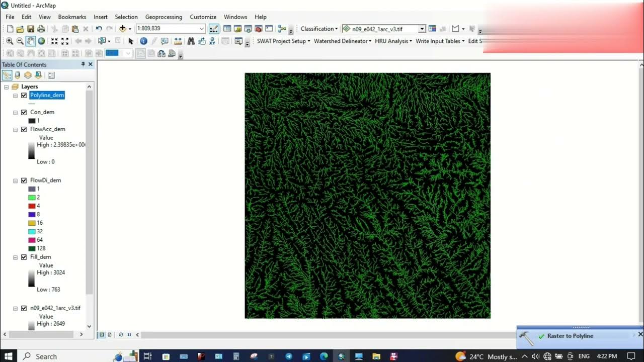Open Go To XY tool

(x=212, y=41)
